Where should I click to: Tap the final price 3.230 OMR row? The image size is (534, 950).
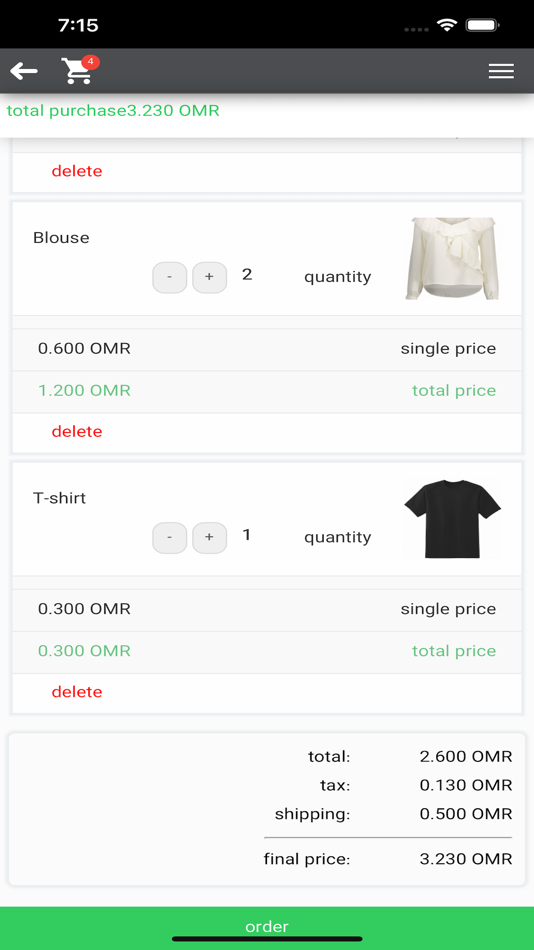pyautogui.click(x=388, y=859)
